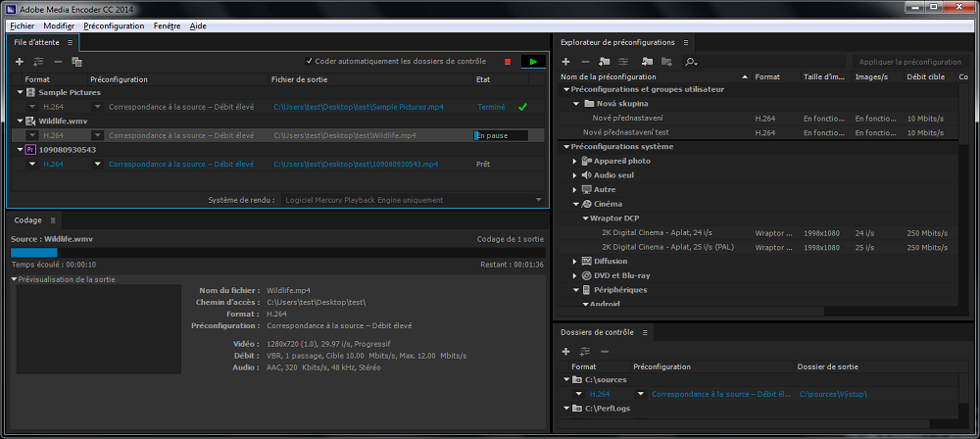Open the Système de rendu dropdown

(x=413, y=200)
